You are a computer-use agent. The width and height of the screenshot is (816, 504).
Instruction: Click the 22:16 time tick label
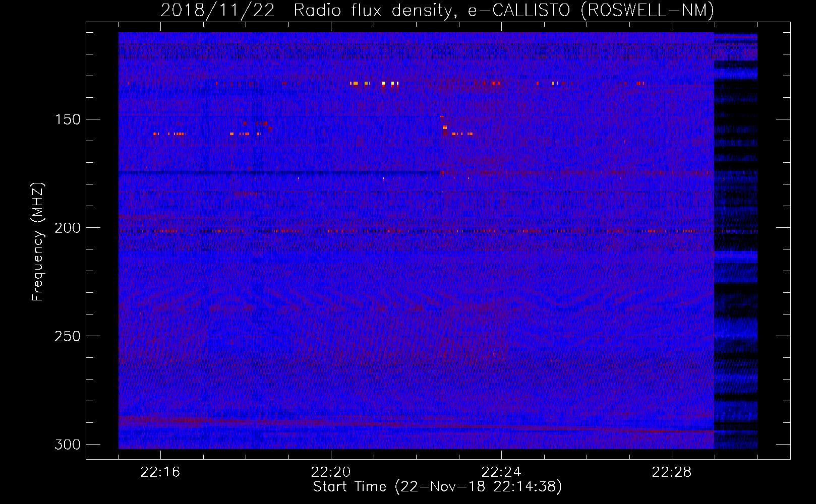tap(160, 472)
